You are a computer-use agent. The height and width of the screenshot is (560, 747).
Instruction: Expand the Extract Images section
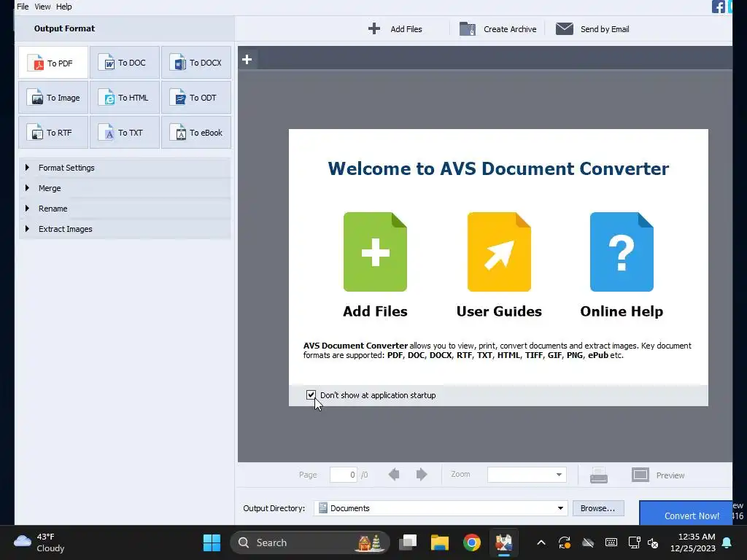(x=125, y=229)
